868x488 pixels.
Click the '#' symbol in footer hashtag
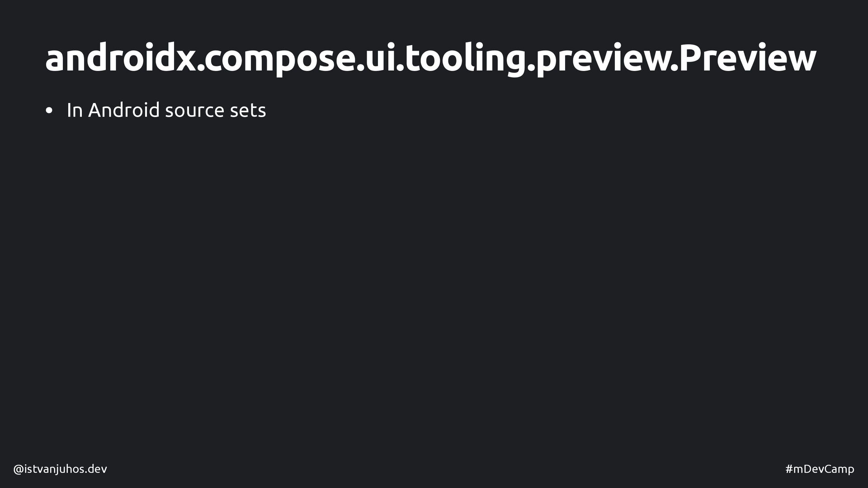789,469
